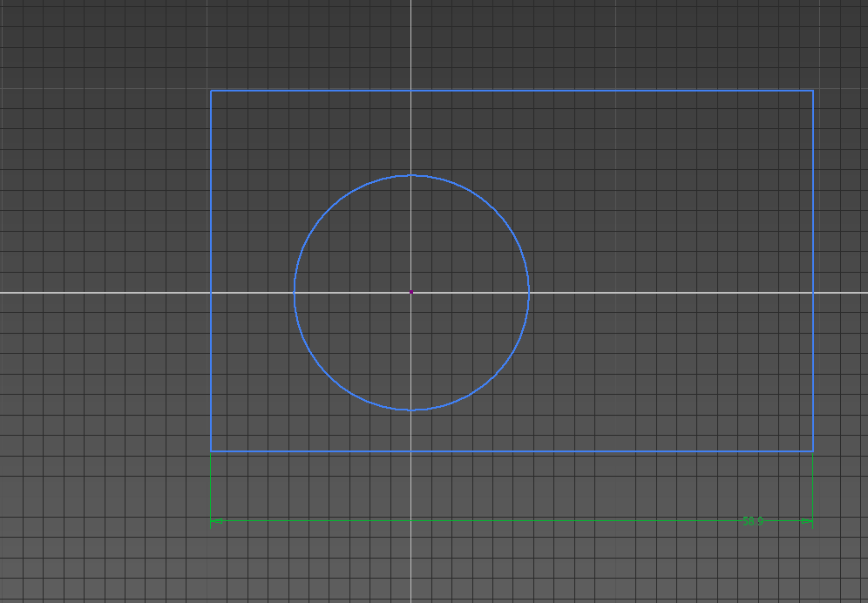
Task: Click the white horizontal axis left of the rectangle
Action: [x=105, y=292]
